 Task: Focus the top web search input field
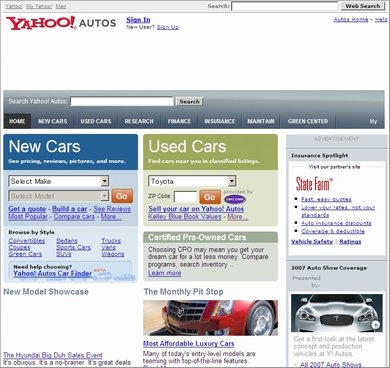coord(285,6)
